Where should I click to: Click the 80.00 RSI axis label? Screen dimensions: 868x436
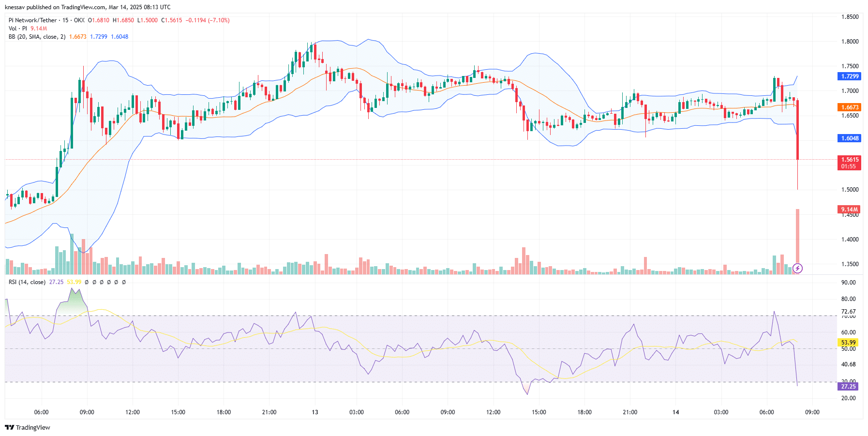(849, 299)
